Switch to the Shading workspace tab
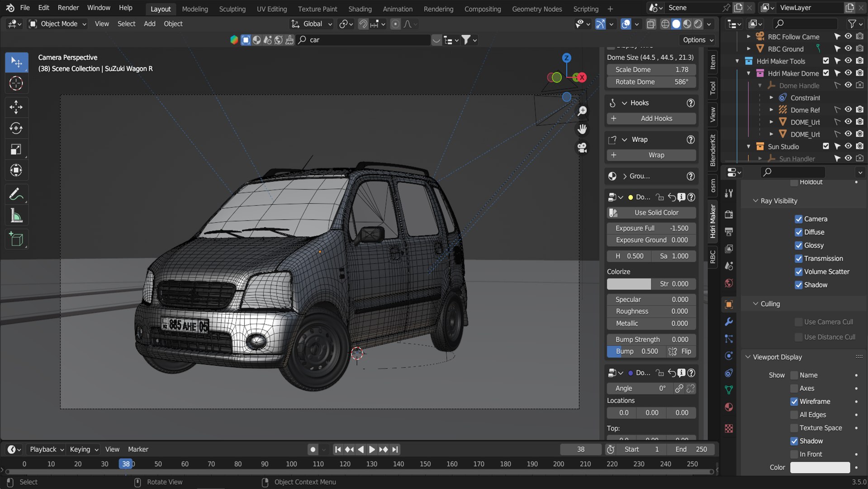The image size is (868, 489). [x=360, y=9]
